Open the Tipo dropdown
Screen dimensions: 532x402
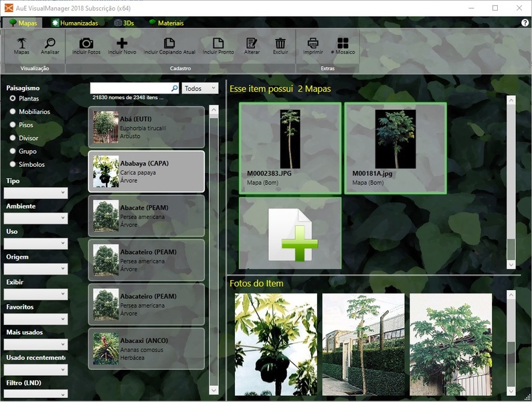point(35,193)
